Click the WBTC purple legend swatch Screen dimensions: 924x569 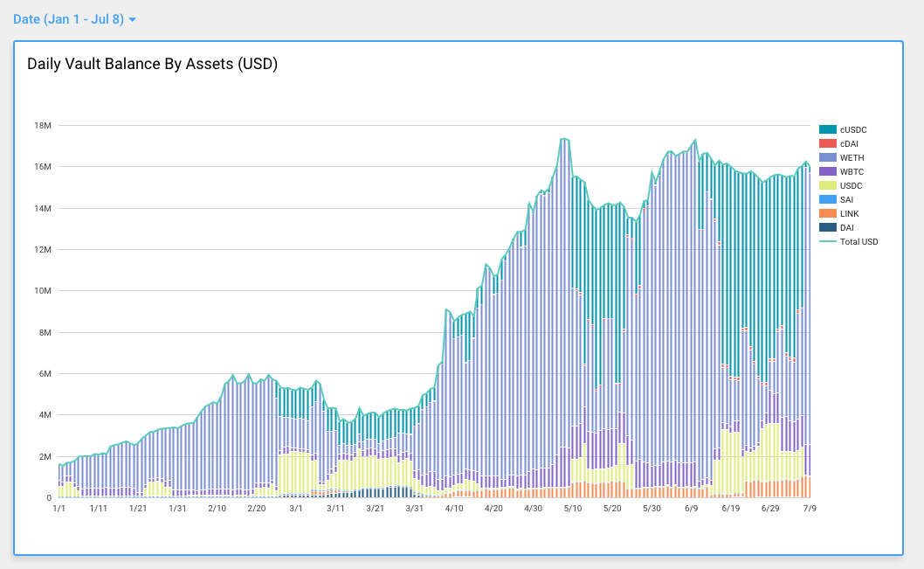coord(827,171)
